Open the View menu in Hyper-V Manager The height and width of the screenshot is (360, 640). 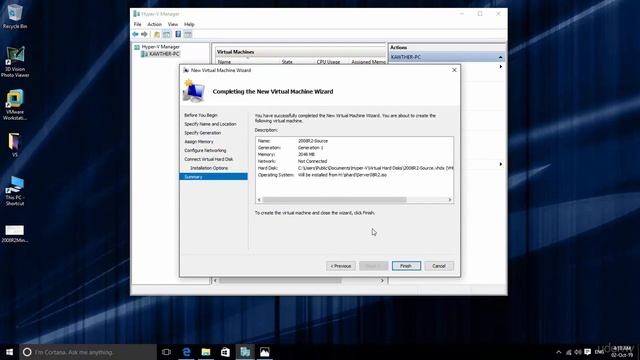tap(173, 24)
